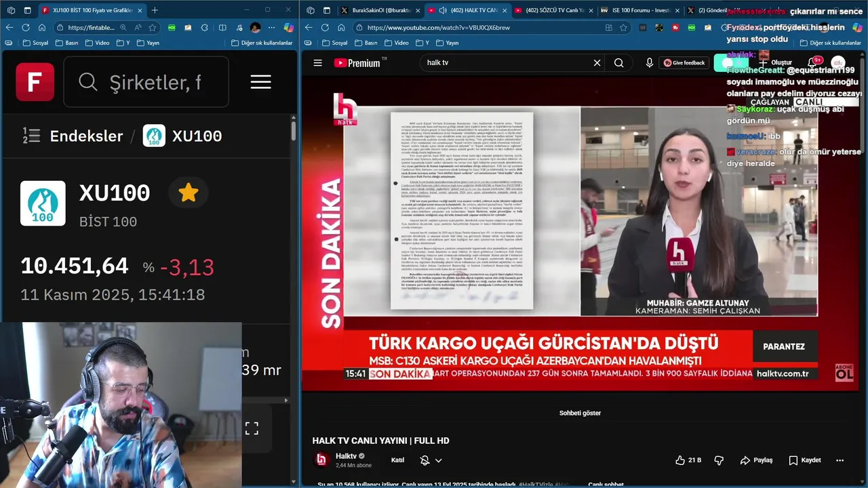Click the home button in the left browser
Viewport: 868px width, 488px height.
tap(42, 27)
